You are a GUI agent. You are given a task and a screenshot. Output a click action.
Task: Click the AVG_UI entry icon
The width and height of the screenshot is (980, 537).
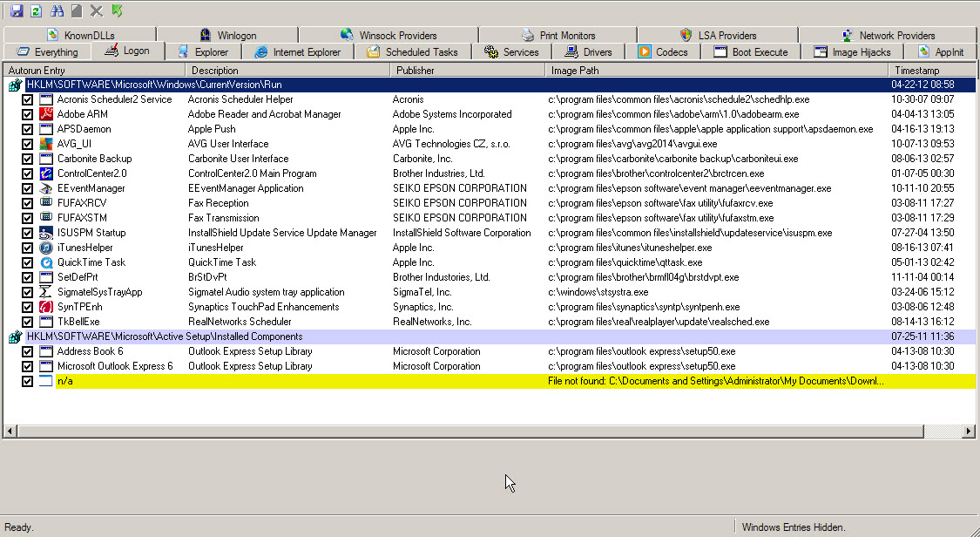[46, 144]
